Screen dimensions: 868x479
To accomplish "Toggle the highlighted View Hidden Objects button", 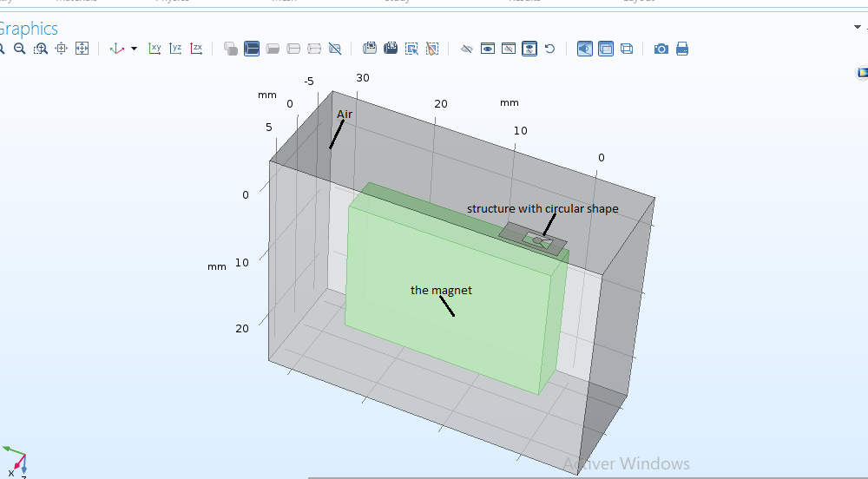I will [529, 49].
